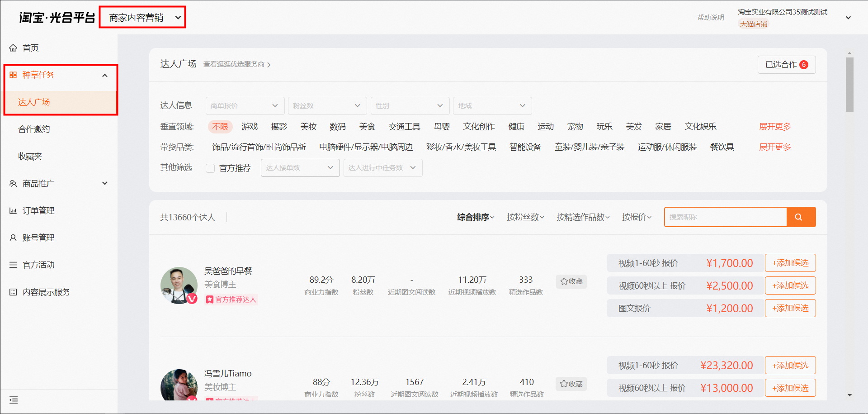Click the red badge showing 6 on 已选合作
This screenshot has width=868, height=414.
click(804, 65)
